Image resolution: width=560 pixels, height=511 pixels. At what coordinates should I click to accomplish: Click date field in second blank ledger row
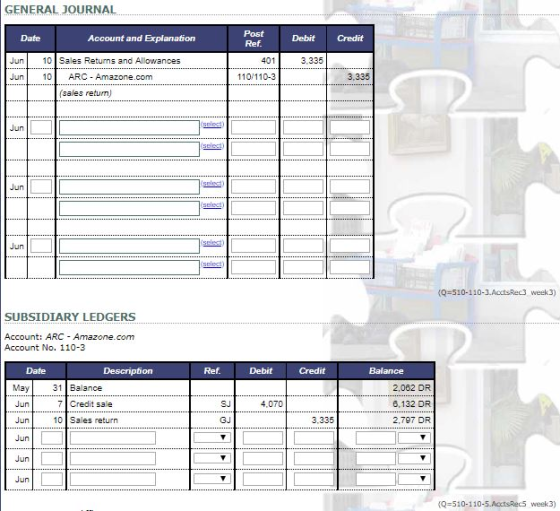pos(52,459)
